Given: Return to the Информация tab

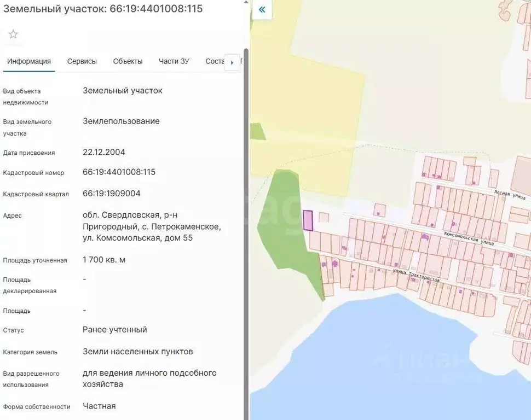Looking at the screenshot, I should pyautogui.click(x=28, y=61).
